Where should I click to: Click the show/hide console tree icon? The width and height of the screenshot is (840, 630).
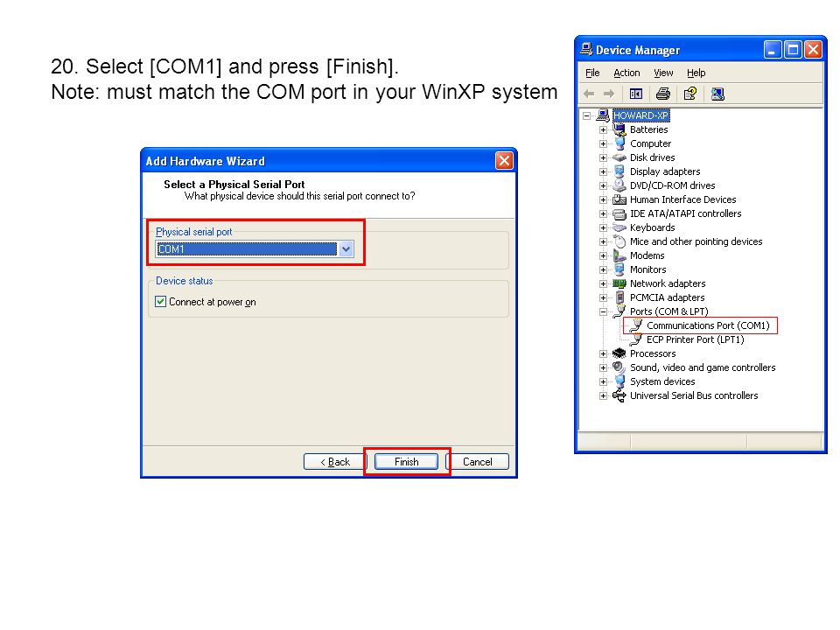636,94
